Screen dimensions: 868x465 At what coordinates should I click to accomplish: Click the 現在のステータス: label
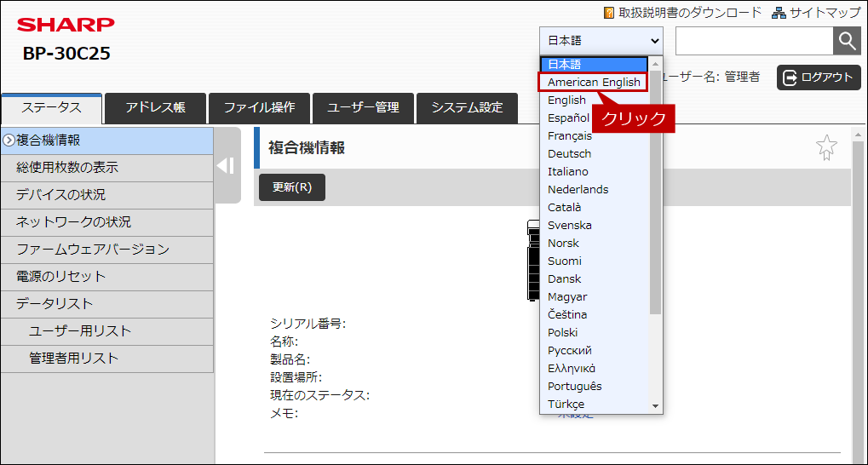pyautogui.click(x=320, y=395)
